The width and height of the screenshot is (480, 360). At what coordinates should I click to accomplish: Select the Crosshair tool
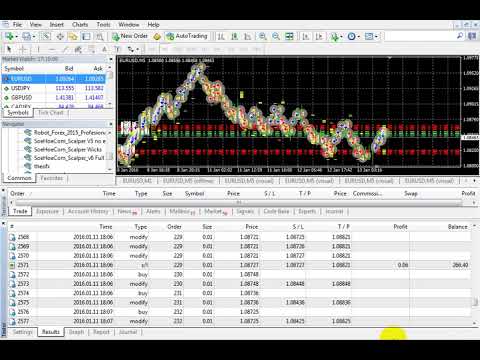[23, 49]
